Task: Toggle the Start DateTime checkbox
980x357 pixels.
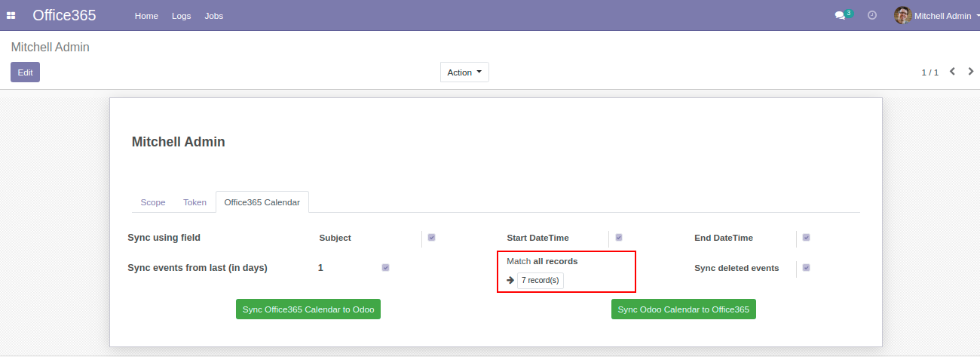Action: click(x=619, y=237)
